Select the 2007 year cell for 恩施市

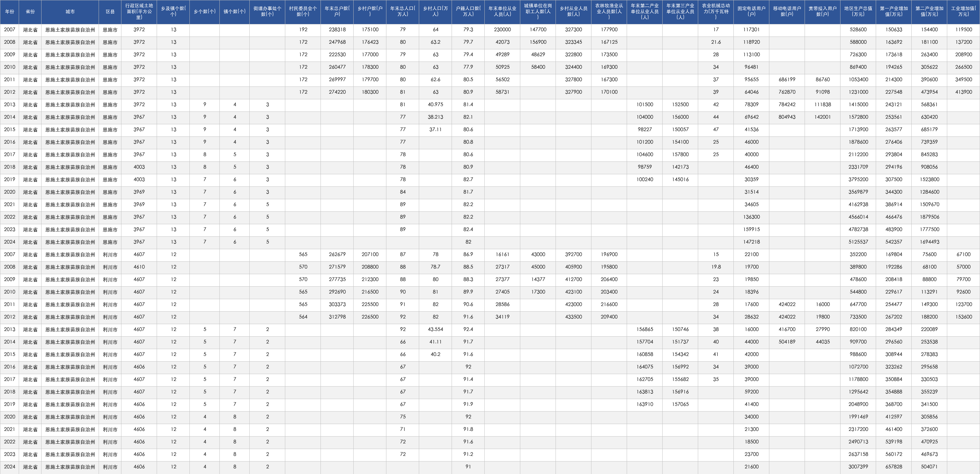pyautogui.click(x=9, y=30)
